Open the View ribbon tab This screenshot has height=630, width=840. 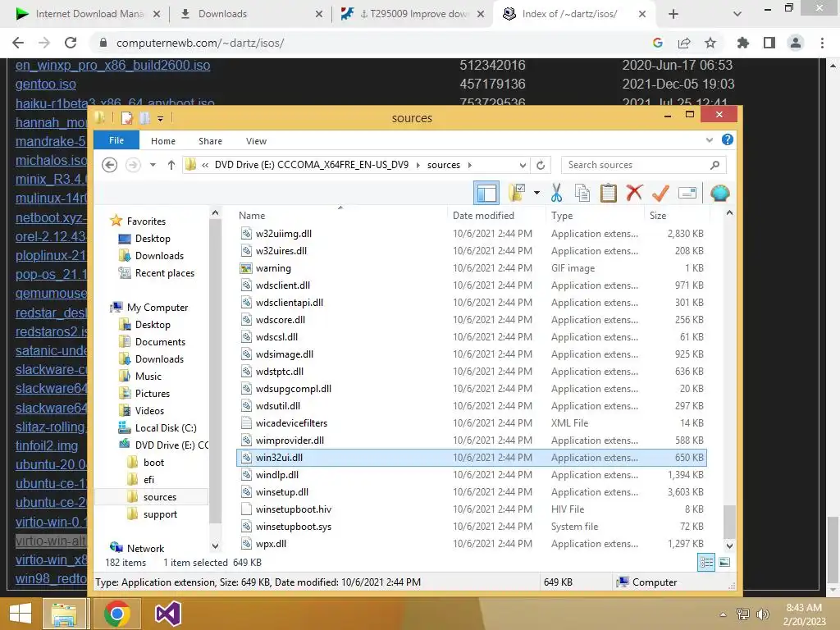click(x=256, y=141)
